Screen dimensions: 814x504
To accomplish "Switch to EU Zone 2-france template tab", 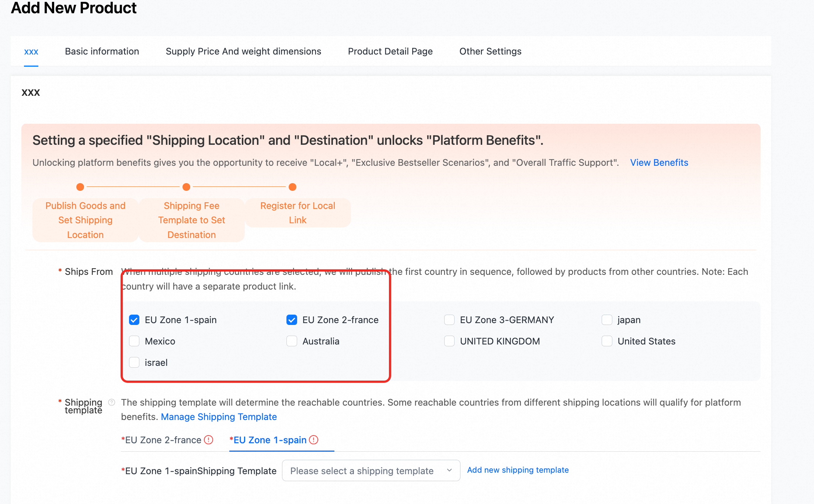I will point(163,440).
